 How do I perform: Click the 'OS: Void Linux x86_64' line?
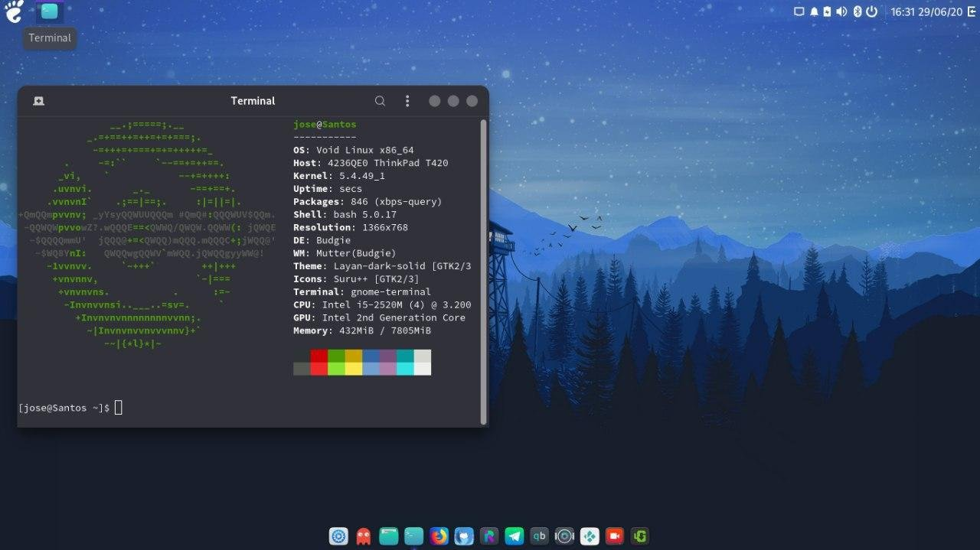pos(353,151)
